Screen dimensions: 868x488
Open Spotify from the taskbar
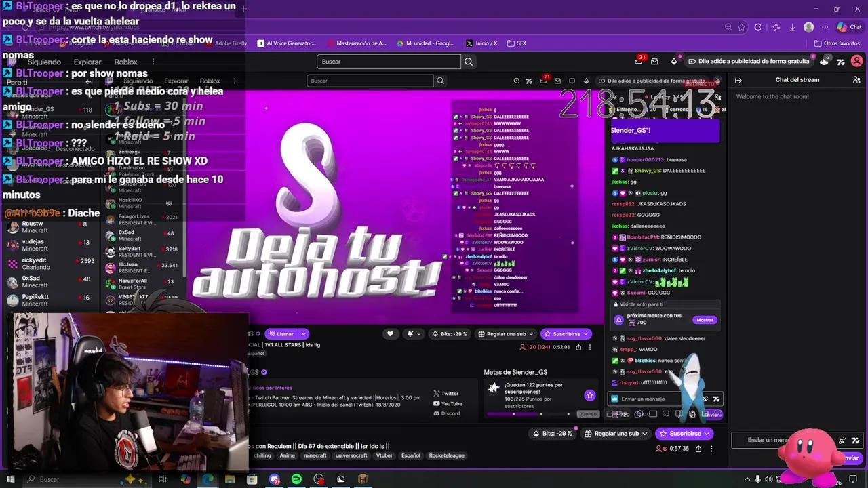coord(296,479)
